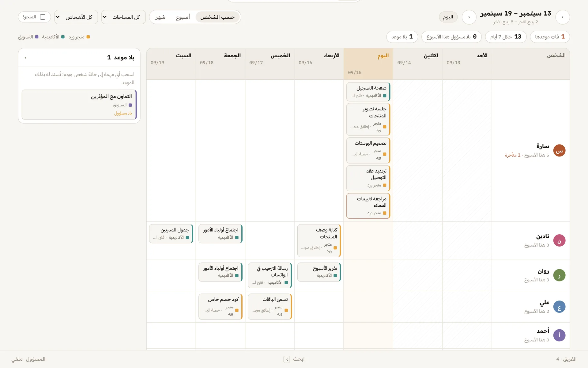Open the رسالة الترحيب في الواتساب card
Screen dimensions: 588x368
pyautogui.click(x=270, y=275)
